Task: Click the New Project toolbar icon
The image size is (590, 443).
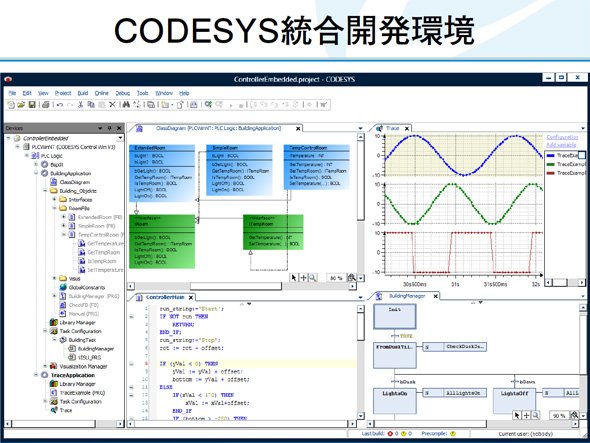Action: pos(11,105)
